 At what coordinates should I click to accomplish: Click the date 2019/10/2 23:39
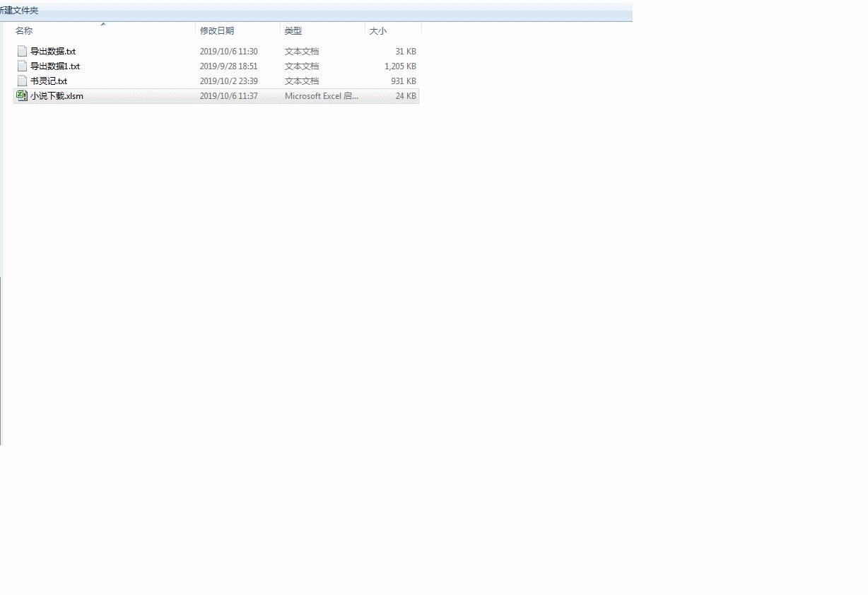[x=228, y=81]
